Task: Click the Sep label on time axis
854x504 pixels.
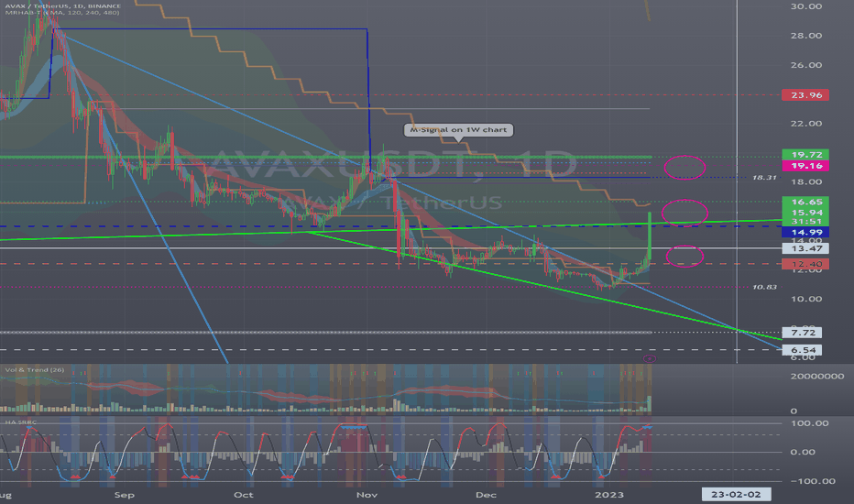Action: 125,495
